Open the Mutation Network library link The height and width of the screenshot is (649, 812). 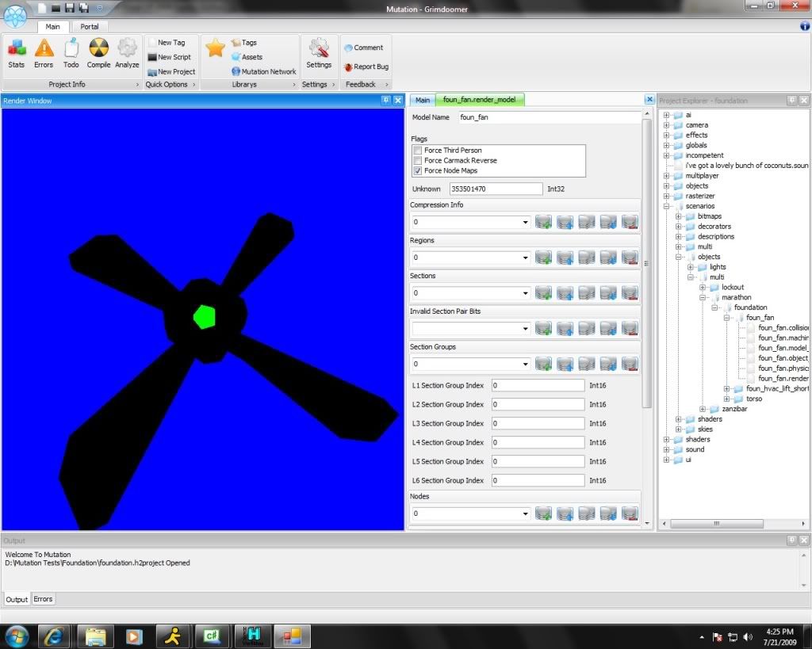tap(264, 71)
